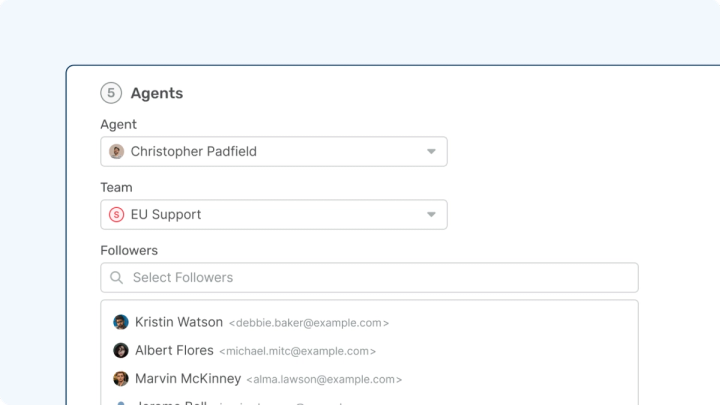
Task: Select Kristin Watson as a follower
Action: point(179,322)
